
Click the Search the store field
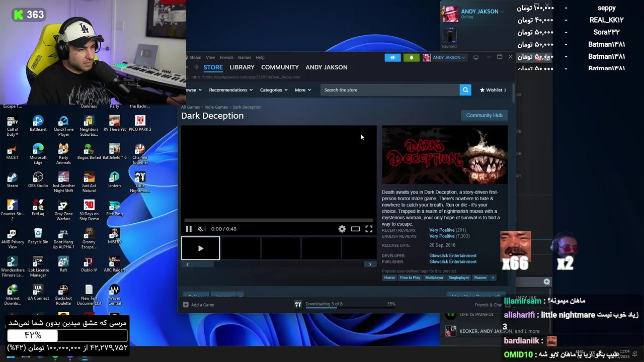click(x=390, y=90)
